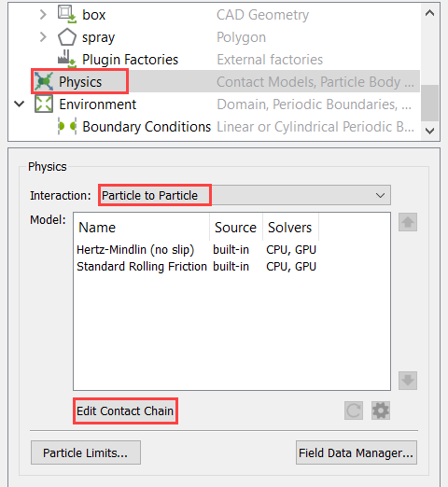Click the refresh model icon
Viewport: 448px width, 487px height.
pos(354,410)
